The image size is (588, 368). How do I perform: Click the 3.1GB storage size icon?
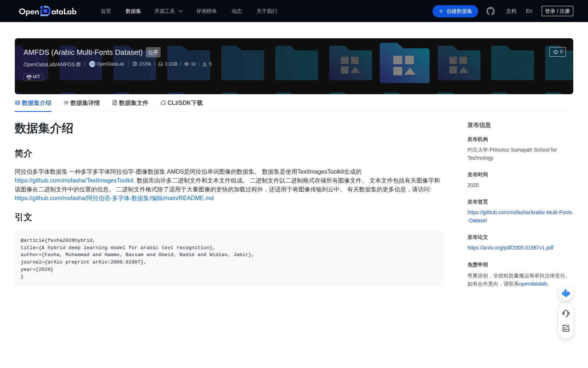[x=161, y=64]
